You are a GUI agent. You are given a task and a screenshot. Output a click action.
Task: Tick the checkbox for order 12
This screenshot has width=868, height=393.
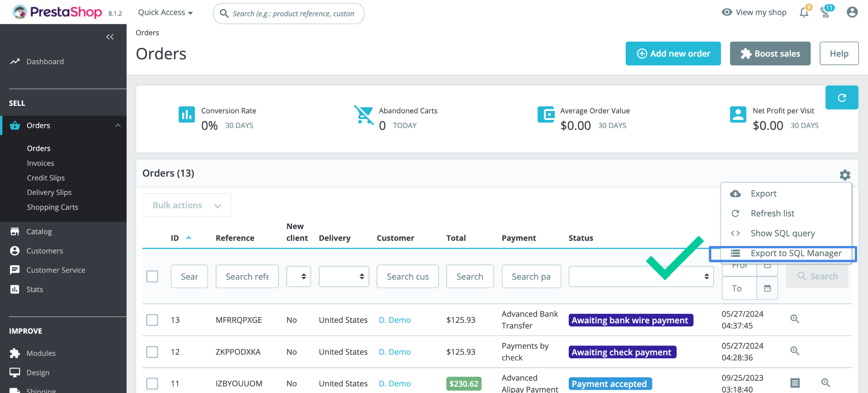tap(152, 352)
